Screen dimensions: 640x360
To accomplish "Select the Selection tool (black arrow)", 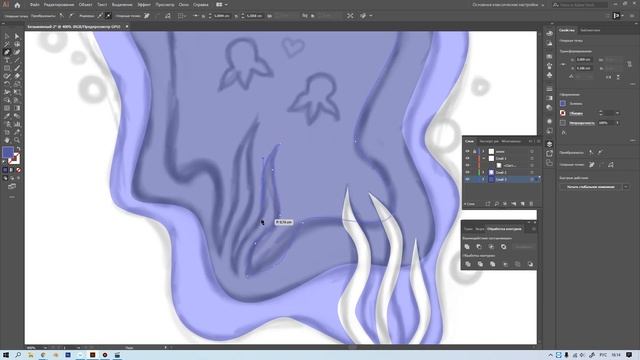I will tap(7, 36).
